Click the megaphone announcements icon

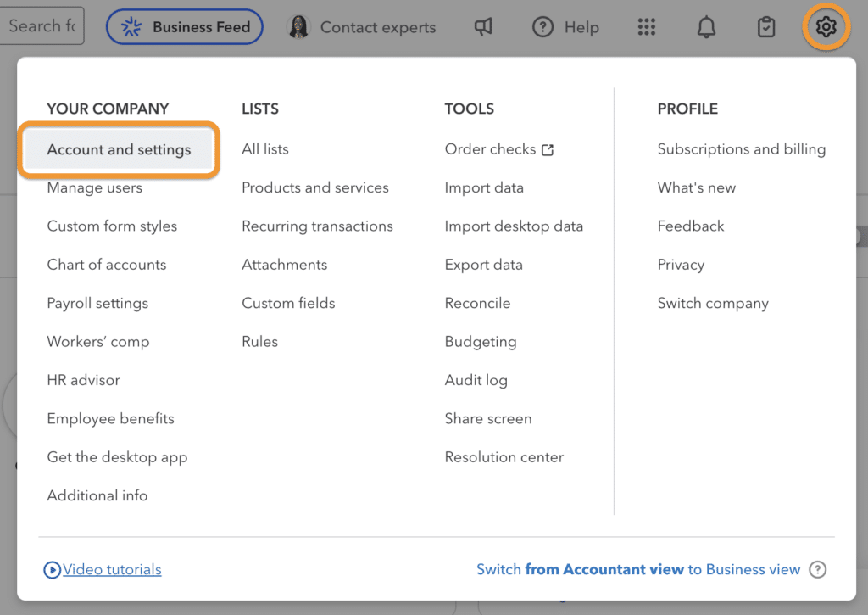pos(482,26)
